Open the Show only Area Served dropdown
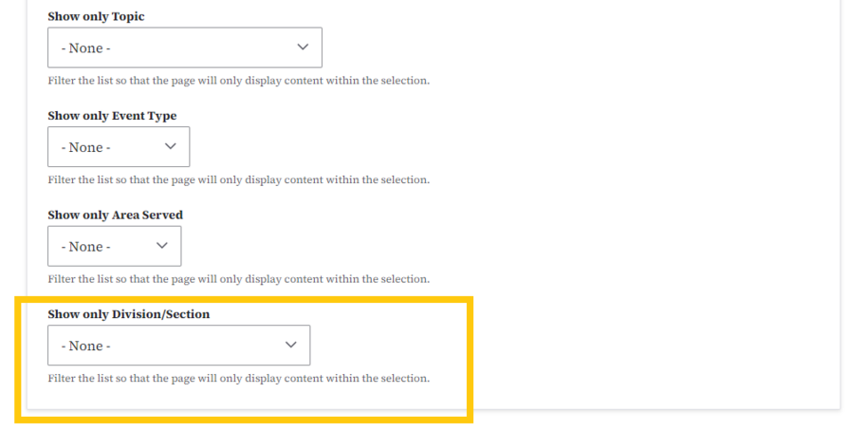The height and width of the screenshot is (431, 868). pos(114,246)
